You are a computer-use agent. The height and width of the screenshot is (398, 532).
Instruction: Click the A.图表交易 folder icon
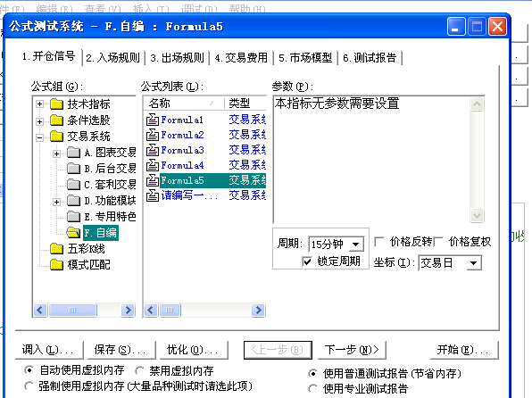click(x=73, y=153)
